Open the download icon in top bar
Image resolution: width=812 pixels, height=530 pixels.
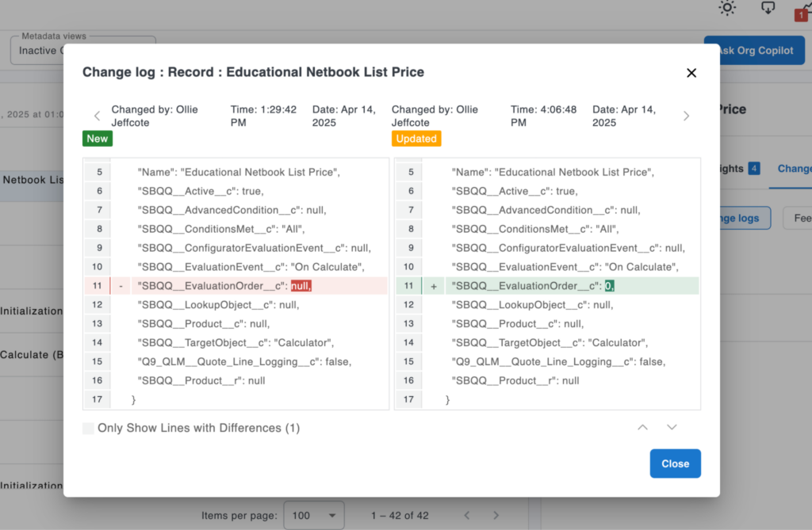768,8
